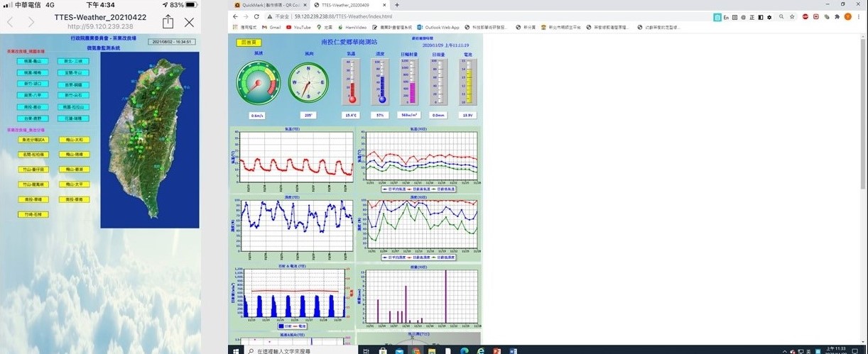Open Microsoft Store from the taskbar
This screenshot has height=354, width=868.
coord(383,350)
